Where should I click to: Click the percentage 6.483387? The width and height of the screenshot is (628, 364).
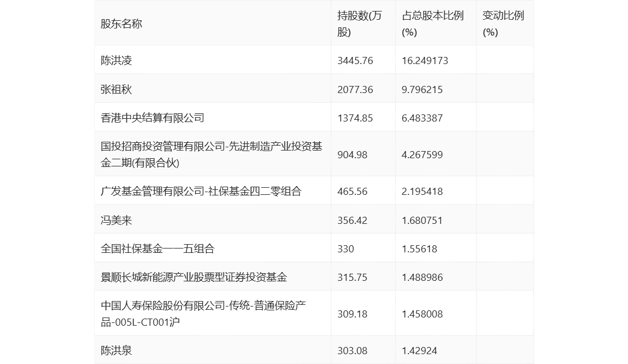pyautogui.click(x=422, y=118)
